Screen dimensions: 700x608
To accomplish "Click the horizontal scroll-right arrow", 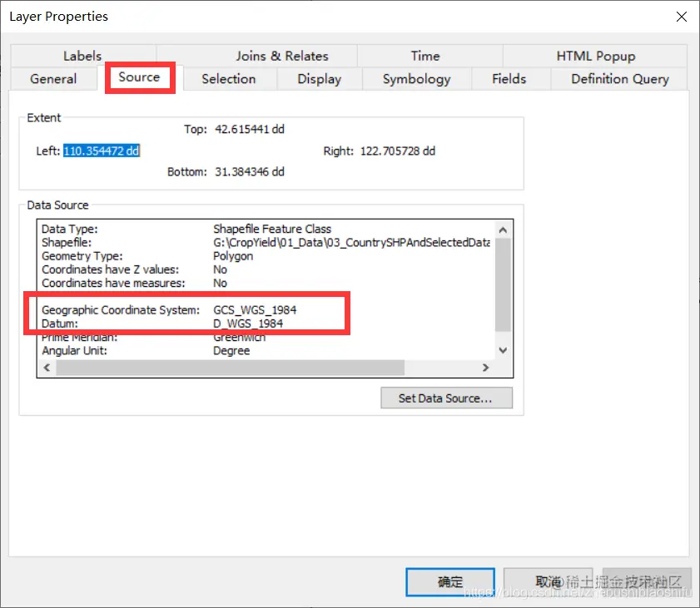I will coord(486,368).
